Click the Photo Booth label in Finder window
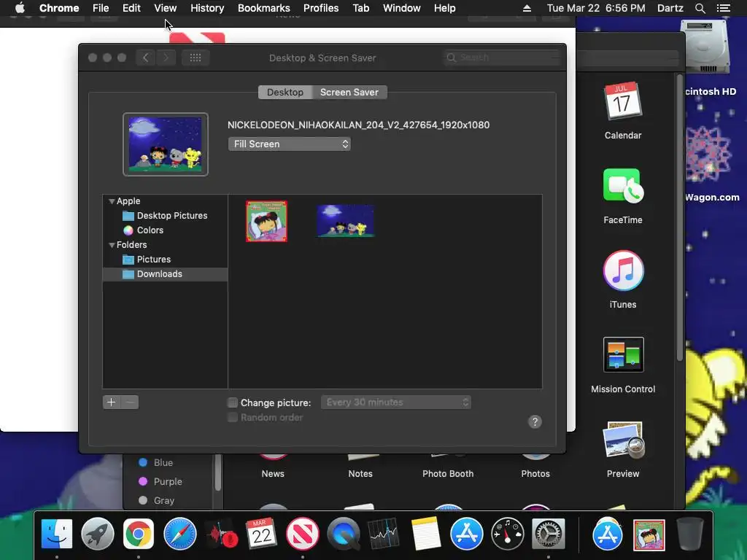Screen dimensions: 747x560 click(448, 474)
